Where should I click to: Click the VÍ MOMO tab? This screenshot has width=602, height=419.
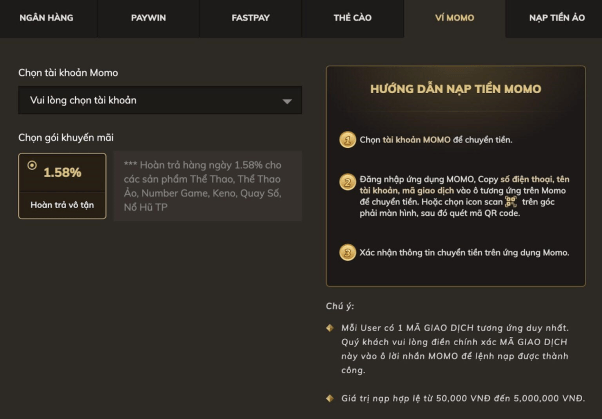coord(454,19)
